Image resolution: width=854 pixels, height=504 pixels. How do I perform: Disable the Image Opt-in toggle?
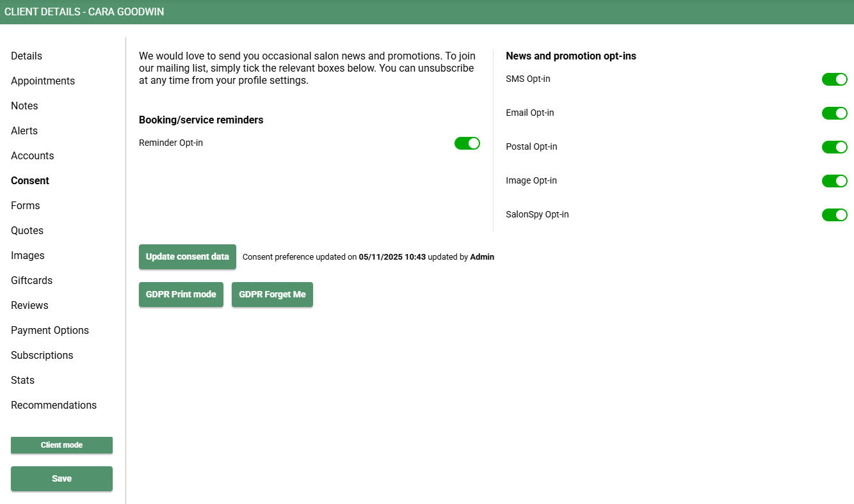pos(834,181)
